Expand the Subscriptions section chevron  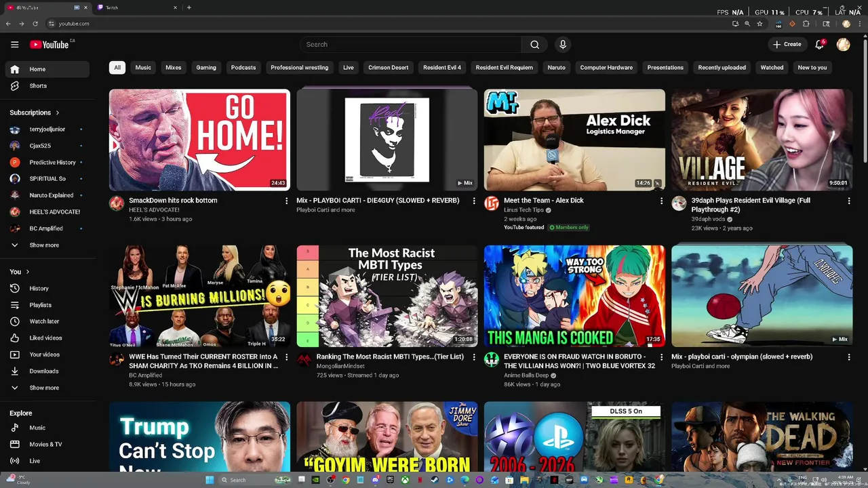click(x=58, y=113)
